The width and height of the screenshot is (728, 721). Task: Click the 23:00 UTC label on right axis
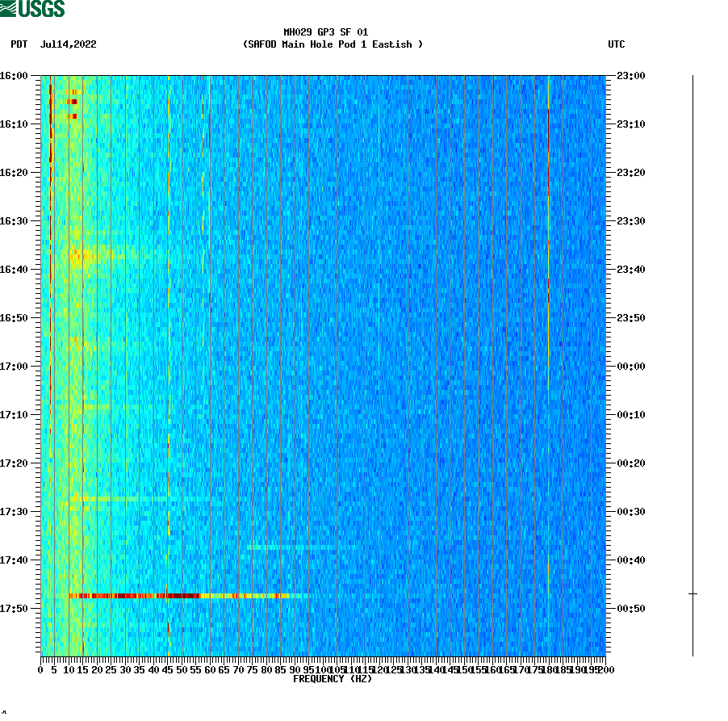[629, 75]
